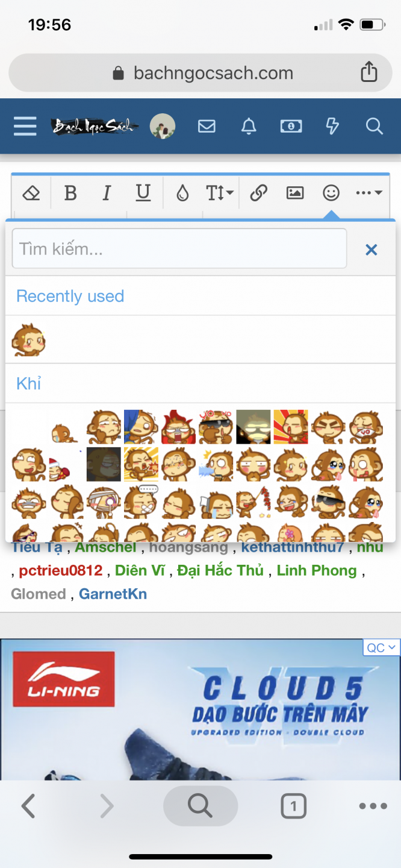
Task: Open the QC ad options dropdown
Action: (381, 647)
